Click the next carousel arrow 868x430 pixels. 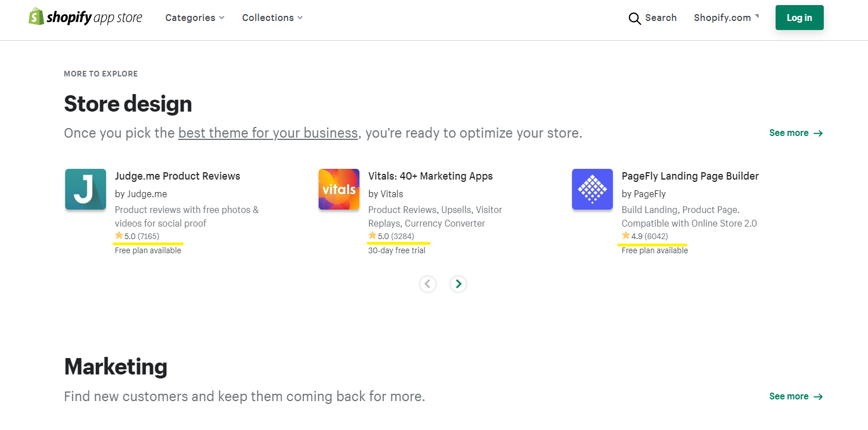tap(459, 284)
